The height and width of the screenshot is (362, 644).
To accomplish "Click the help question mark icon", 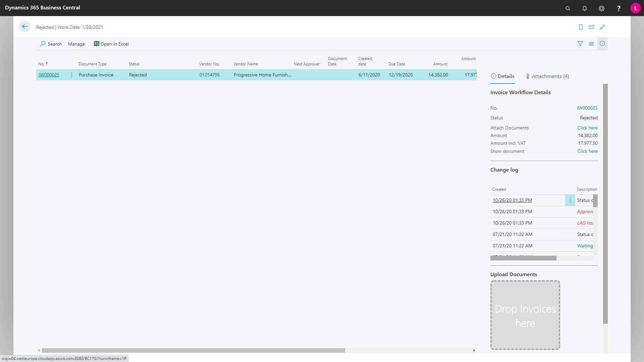I will 619,8.
